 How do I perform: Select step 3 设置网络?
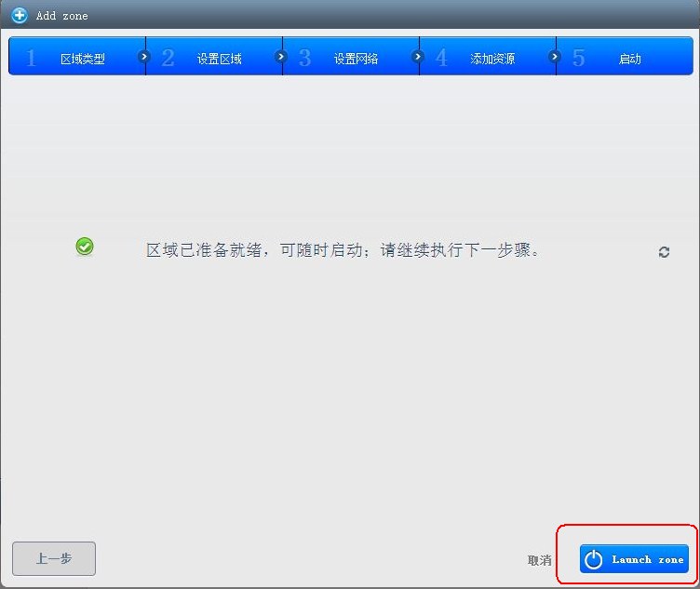(x=351, y=56)
